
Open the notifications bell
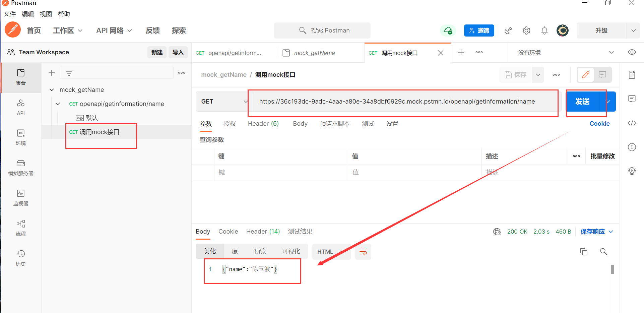coord(544,30)
